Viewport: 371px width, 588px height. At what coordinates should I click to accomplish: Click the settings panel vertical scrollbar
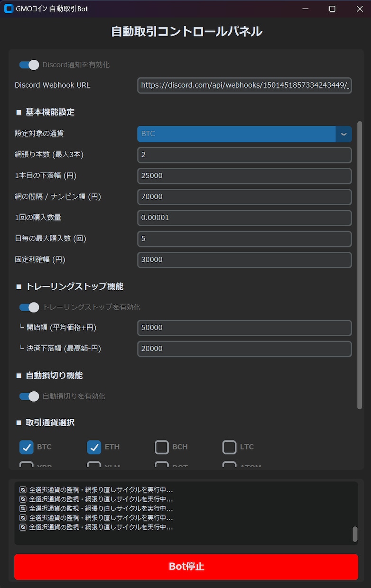click(360, 265)
